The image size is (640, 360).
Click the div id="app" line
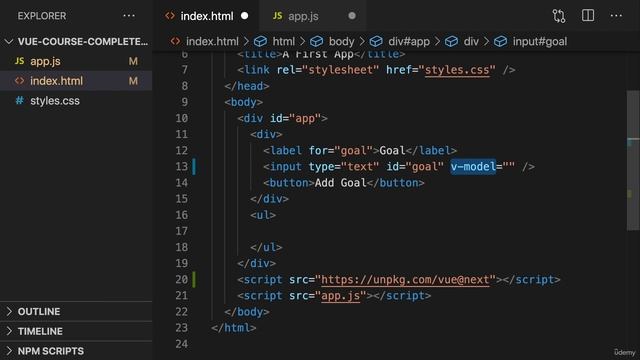[x=282, y=118]
